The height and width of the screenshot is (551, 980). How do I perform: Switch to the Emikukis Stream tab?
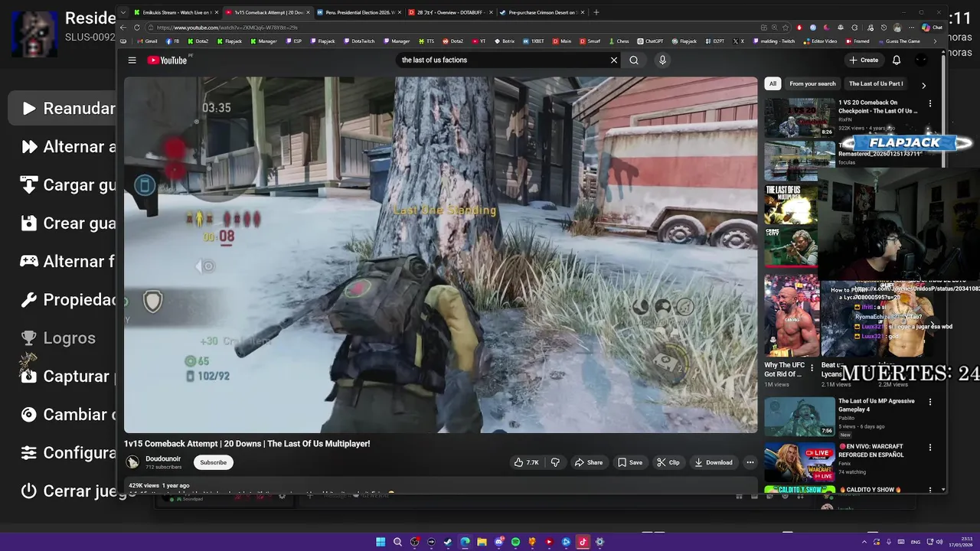(175, 12)
